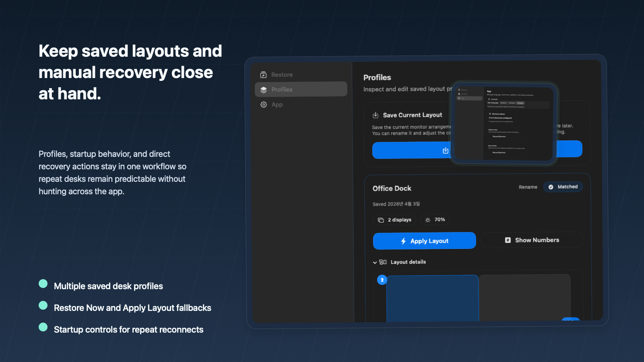Click the Profiles page heading
The height and width of the screenshot is (362, 644).
click(x=377, y=78)
